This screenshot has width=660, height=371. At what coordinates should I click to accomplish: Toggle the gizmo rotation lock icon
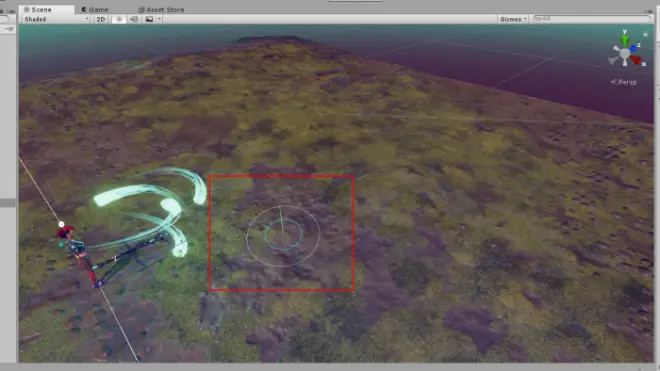point(645,34)
